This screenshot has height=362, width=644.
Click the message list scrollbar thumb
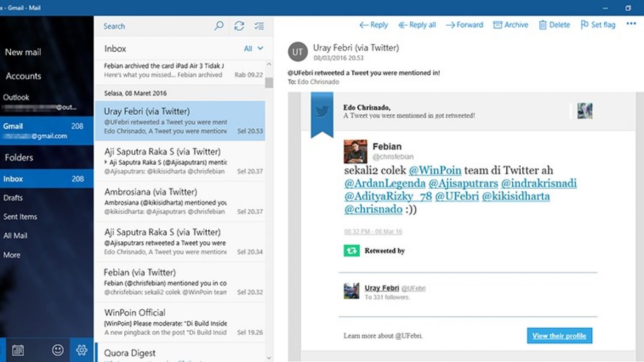click(269, 82)
